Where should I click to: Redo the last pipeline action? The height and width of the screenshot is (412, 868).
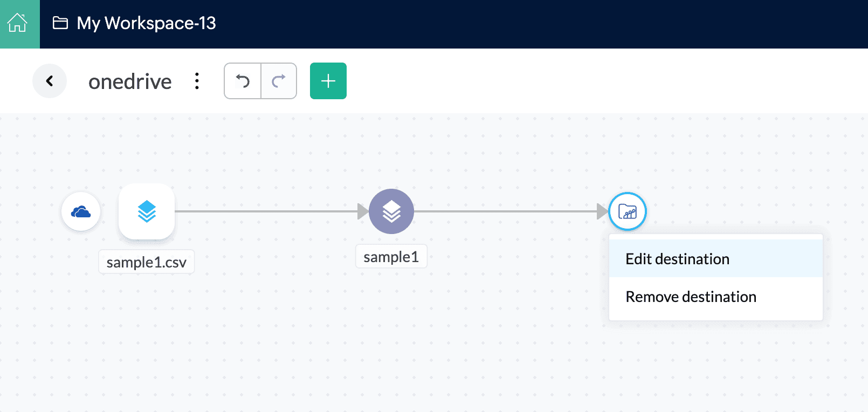tap(279, 81)
